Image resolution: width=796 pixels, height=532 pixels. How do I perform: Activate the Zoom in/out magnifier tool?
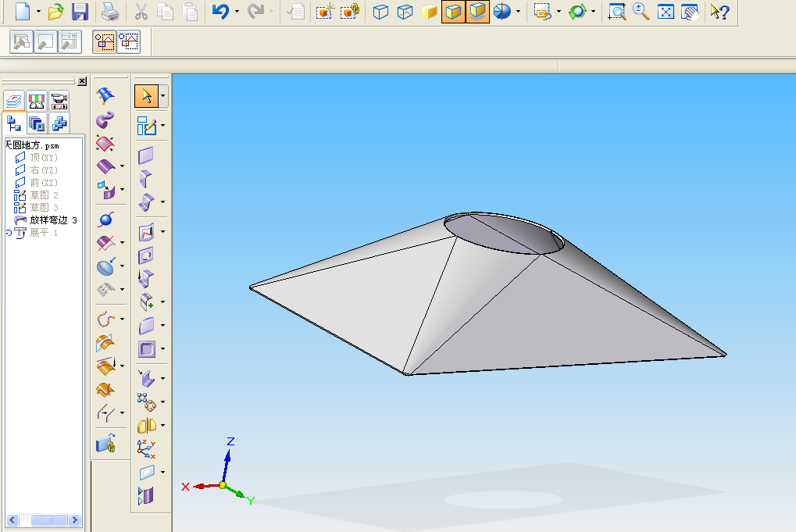point(641,11)
